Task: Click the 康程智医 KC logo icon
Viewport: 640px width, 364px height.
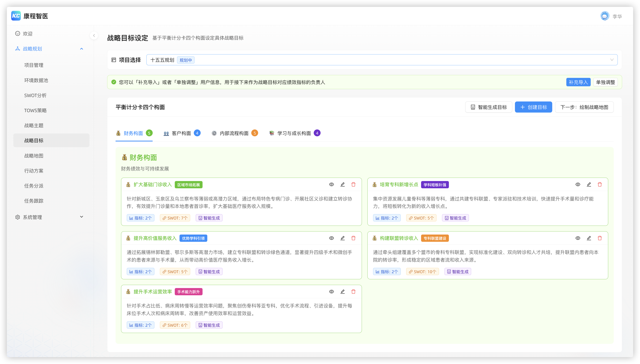Action: pos(16,16)
